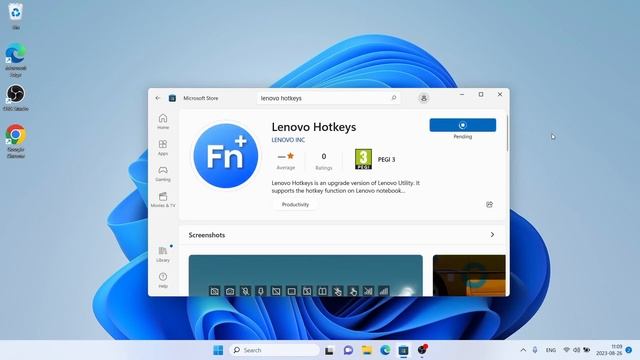Open the second dark screenshot thumbnail
Image resolution: width=640 pixels, height=360 pixels.
coord(469,276)
